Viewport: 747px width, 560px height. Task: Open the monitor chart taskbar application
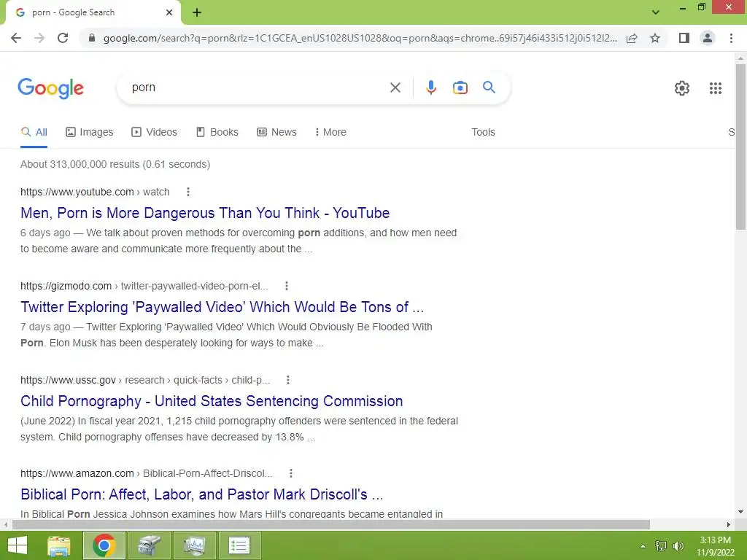coord(194,545)
